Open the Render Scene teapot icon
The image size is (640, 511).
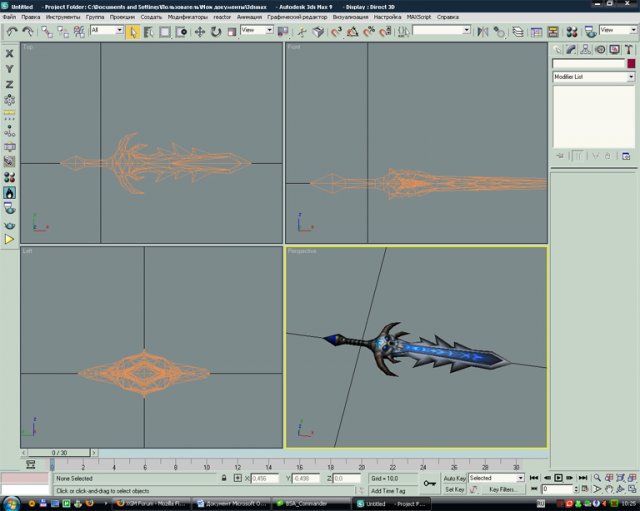[x=590, y=32]
